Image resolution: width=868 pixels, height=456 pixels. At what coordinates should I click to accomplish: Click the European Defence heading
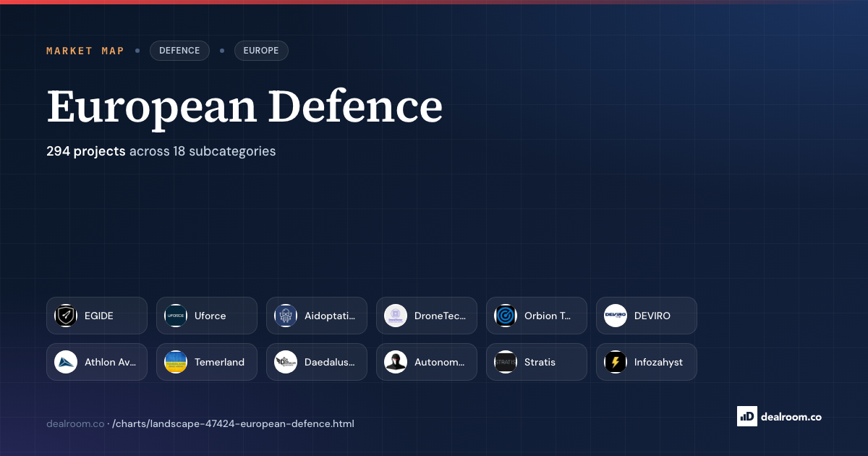pos(244,106)
